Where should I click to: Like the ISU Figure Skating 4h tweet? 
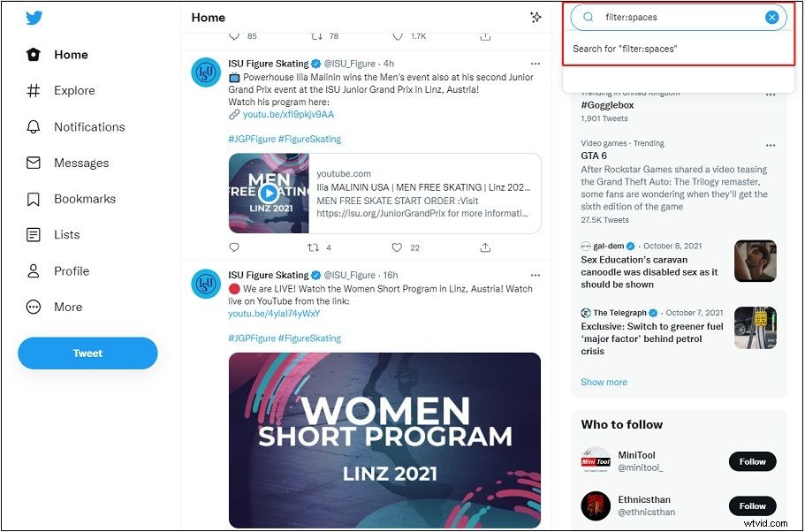coord(398,247)
